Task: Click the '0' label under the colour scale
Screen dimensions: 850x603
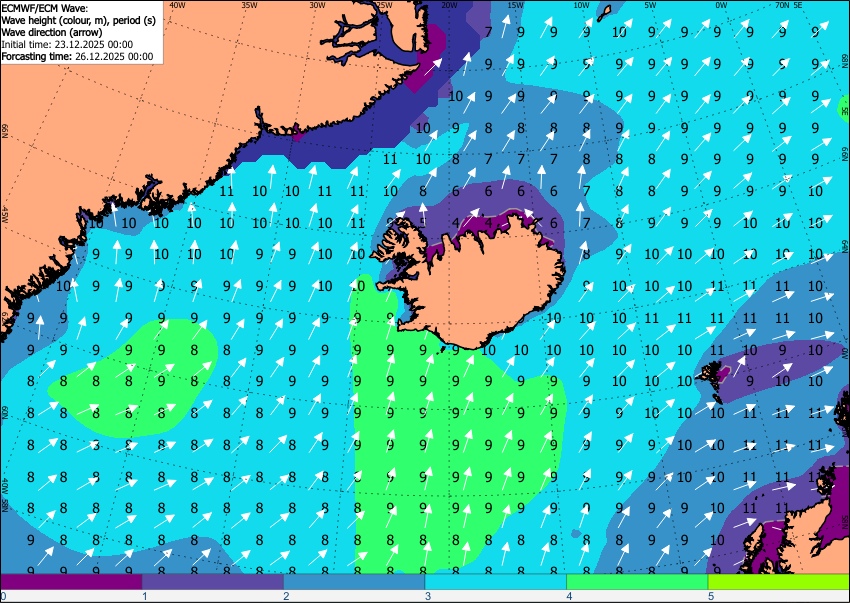Action: (x=3, y=596)
